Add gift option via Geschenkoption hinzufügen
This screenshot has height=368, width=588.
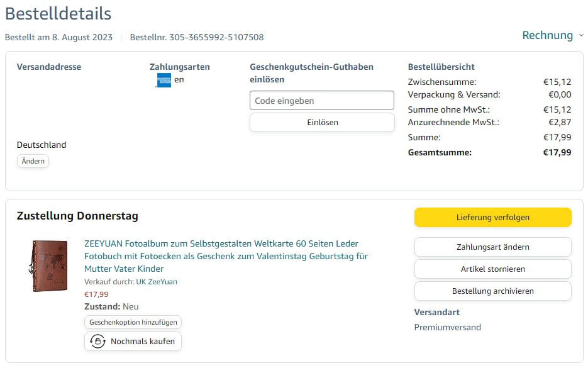133,322
